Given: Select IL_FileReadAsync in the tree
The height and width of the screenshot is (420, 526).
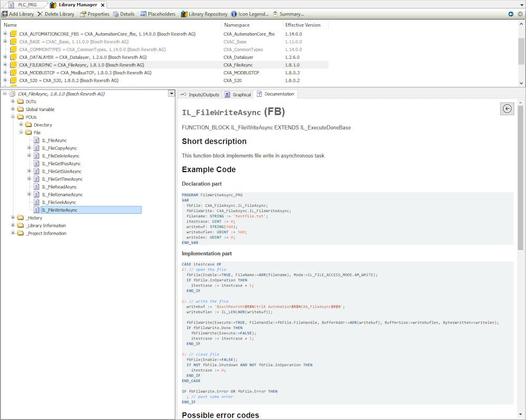Looking at the screenshot, I should pos(59,187).
